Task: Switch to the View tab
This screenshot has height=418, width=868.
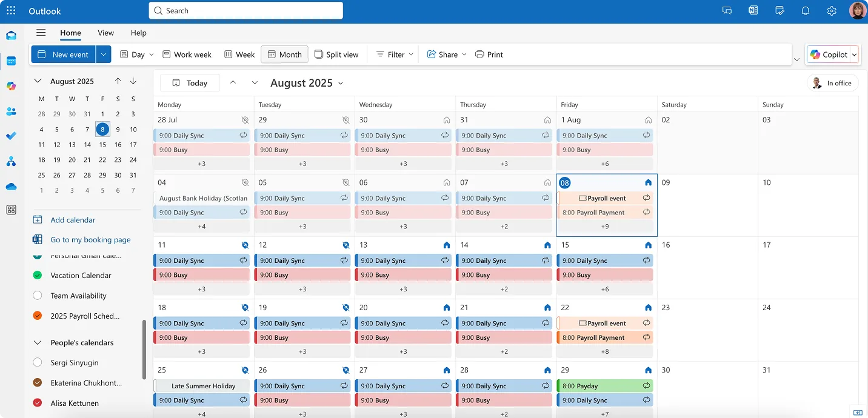Action: (x=105, y=33)
